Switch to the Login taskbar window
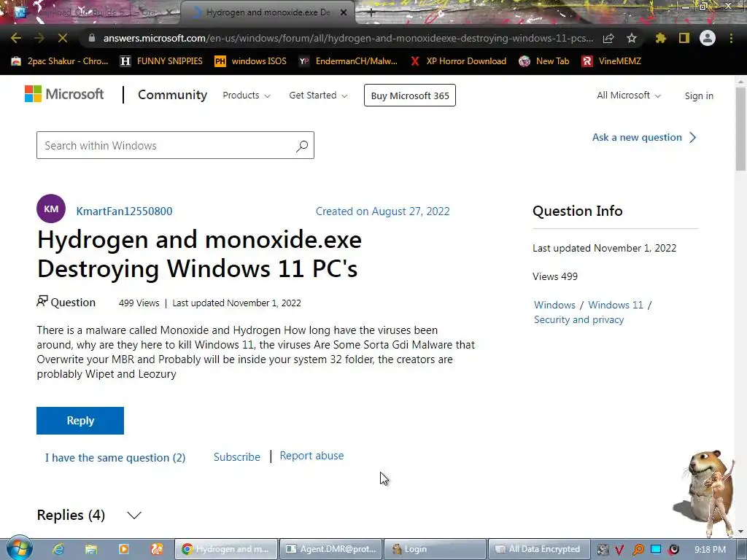 435,549
